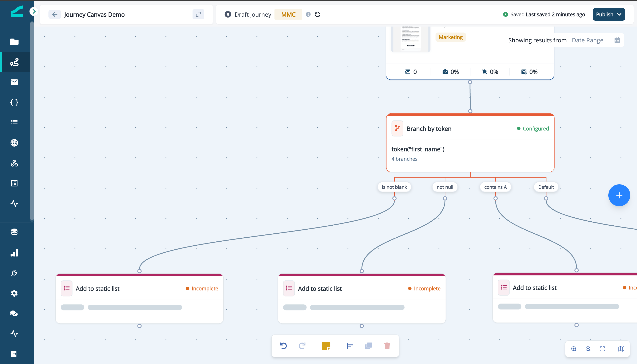Click the click rate stat icon

coord(484,72)
